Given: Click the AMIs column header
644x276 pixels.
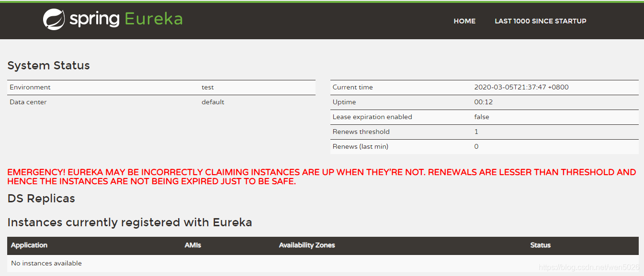Looking at the screenshot, I should 193,245.
